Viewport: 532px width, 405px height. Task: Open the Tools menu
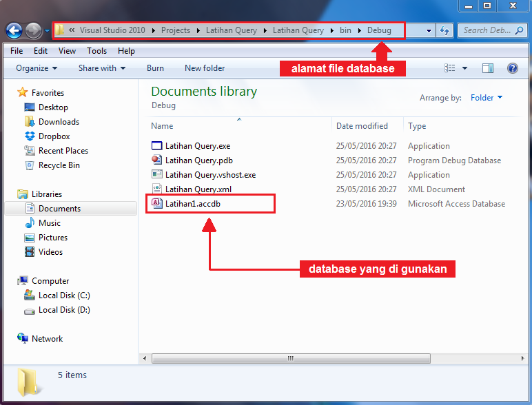click(x=96, y=51)
